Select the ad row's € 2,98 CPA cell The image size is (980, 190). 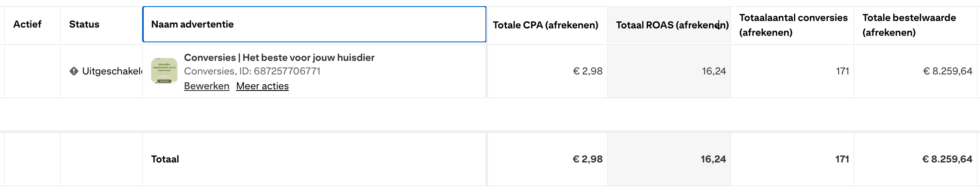[x=588, y=71]
